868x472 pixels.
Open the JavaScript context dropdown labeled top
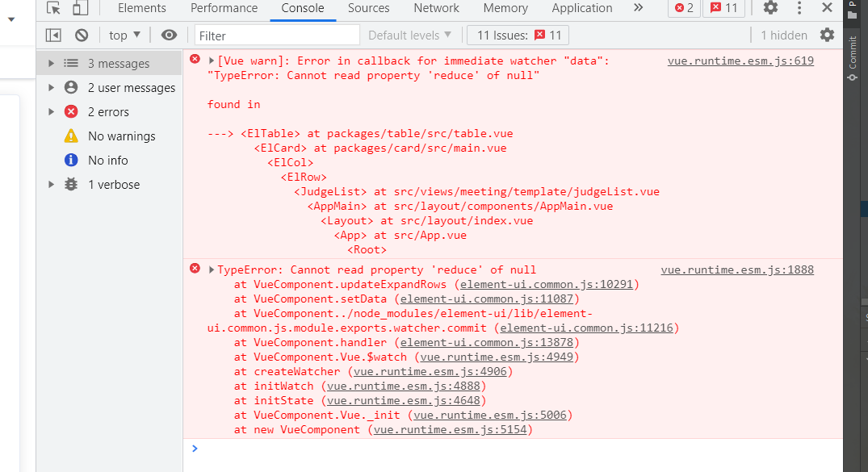[122, 35]
